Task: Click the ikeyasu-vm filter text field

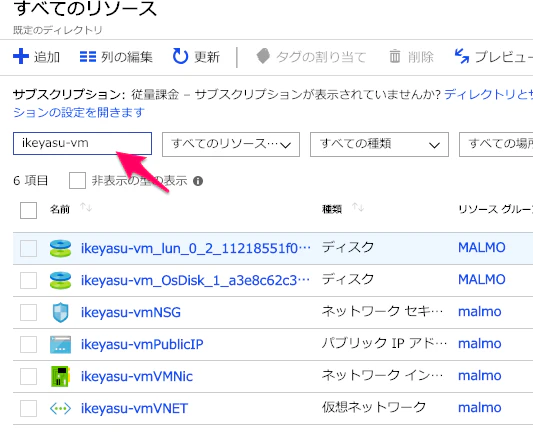Action: pyautogui.click(x=82, y=143)
